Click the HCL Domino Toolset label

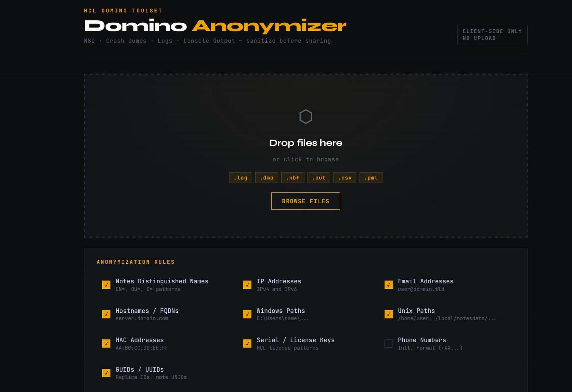pos(123,11)
